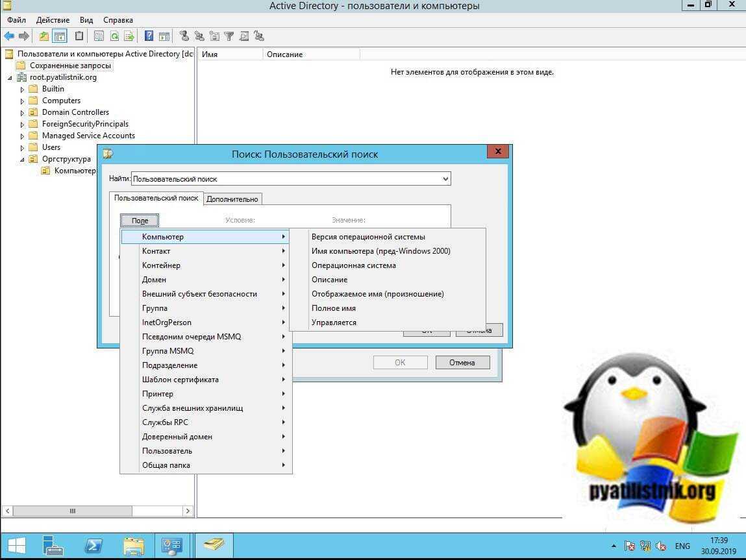Click the lower Отмена button
Viewport: 746px width, 560px height.
coord(462,363)
